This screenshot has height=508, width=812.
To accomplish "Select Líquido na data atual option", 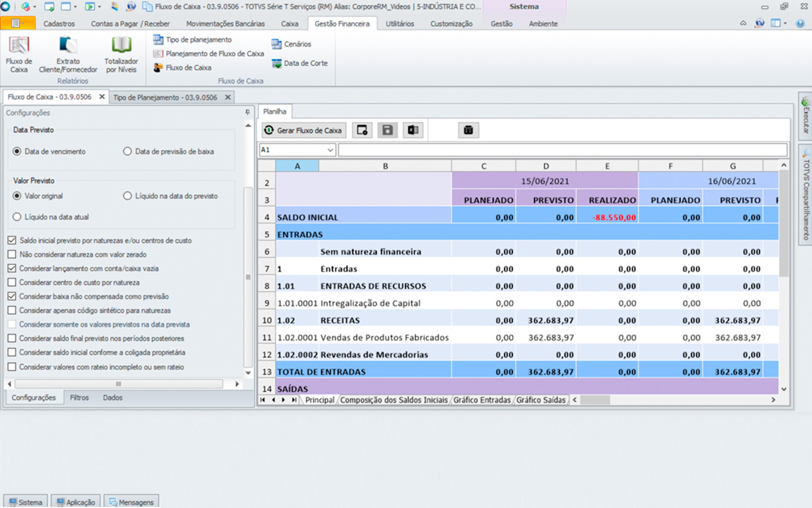I will (17, 217).
